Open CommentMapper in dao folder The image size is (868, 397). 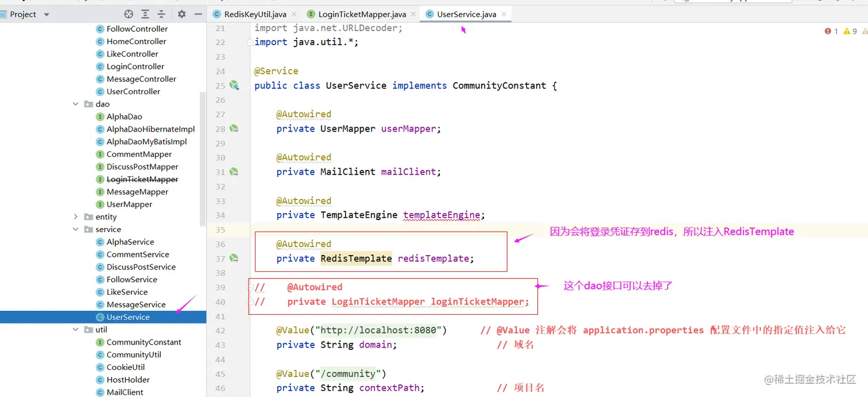pos(139,154)
